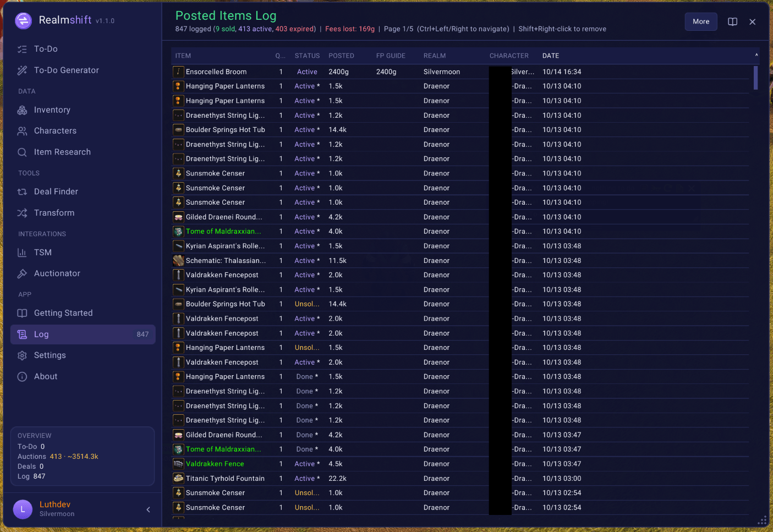The image size is (773, 532).
Task: Open the guide book icon beside More
Action: click(x=733, y=21)
